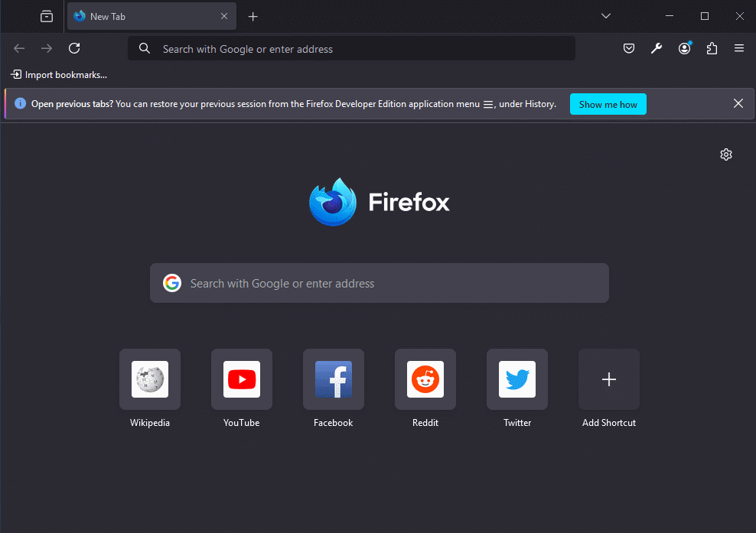Open the application hamburger menu
Viewport: 756px width, 533px height.
pyautogui.click(x=739, y=48)
